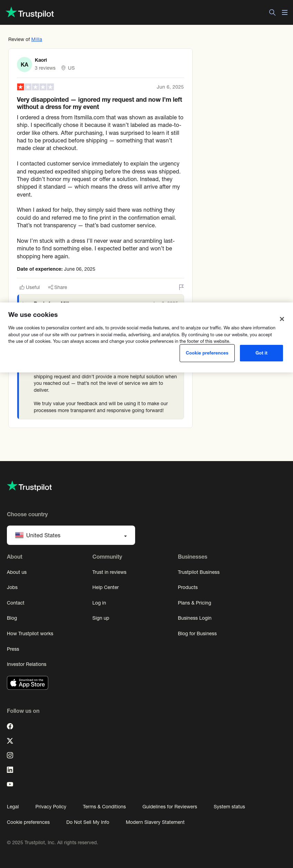The image size is (293, 868).
Task: Open How Trustpilot works link
Action: tap(30, 633)
